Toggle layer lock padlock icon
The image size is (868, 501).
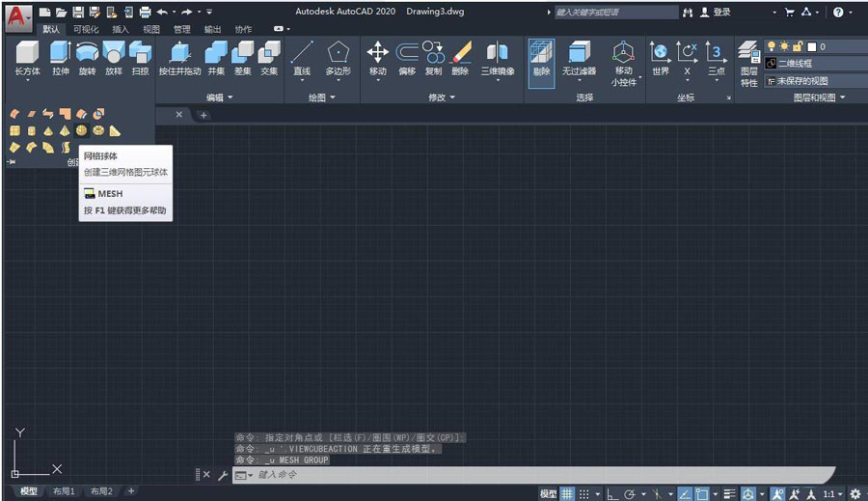pyautogui.click(x=798, y=46)
